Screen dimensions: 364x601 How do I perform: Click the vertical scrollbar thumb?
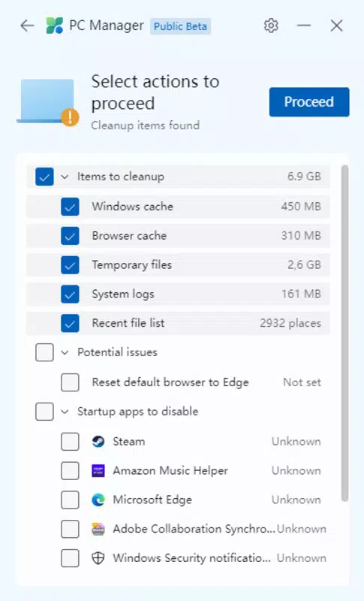[344, 334]
